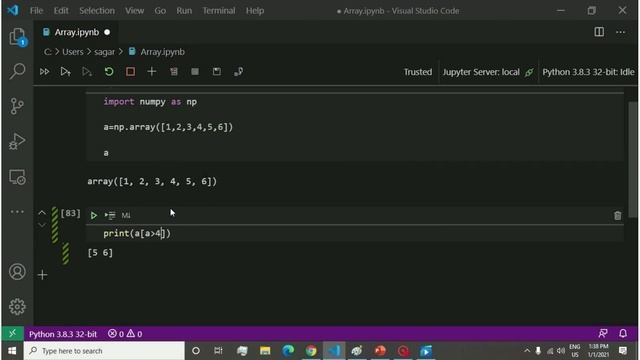Open File Explorer from the taskbar
The height and width of the screenshot is (360, 640).
click(x=265, y=351)
